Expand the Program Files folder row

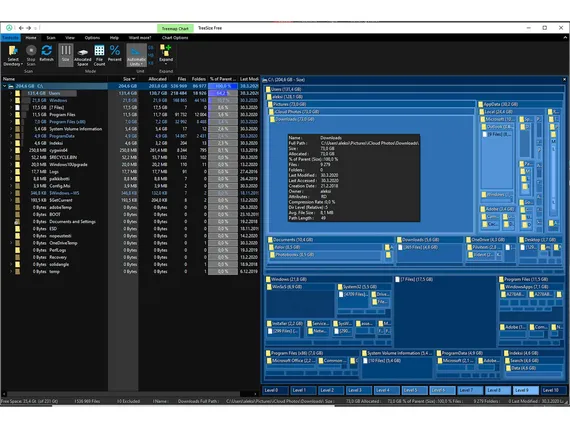tap(11, 115)
